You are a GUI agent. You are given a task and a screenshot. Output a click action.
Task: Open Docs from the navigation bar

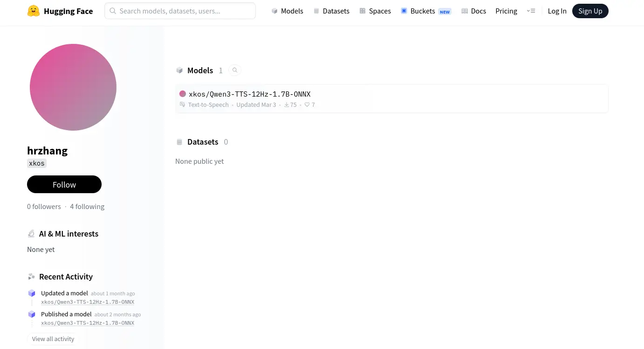pos(473,11)
